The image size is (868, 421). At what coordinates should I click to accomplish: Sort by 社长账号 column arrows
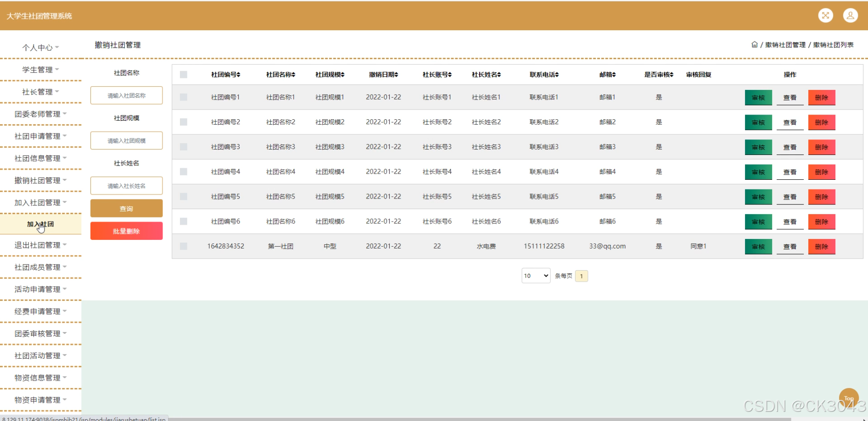(x=450, y=75)
